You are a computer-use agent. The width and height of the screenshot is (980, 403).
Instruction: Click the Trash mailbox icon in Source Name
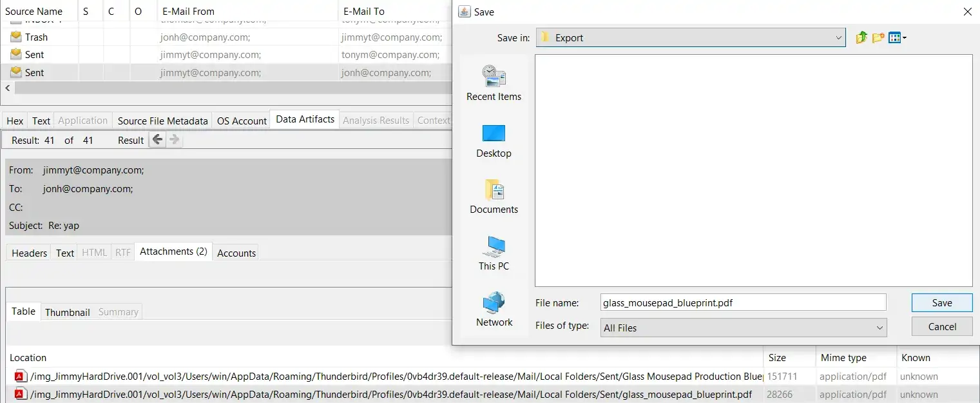pyautogui.click(x=15, y=36)
